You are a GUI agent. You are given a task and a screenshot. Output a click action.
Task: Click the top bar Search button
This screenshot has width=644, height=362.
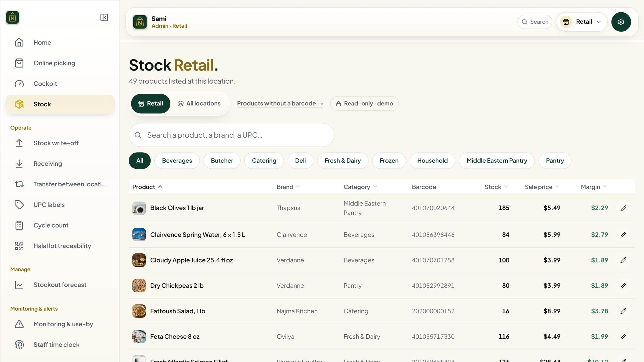click(x=535, y=22)
